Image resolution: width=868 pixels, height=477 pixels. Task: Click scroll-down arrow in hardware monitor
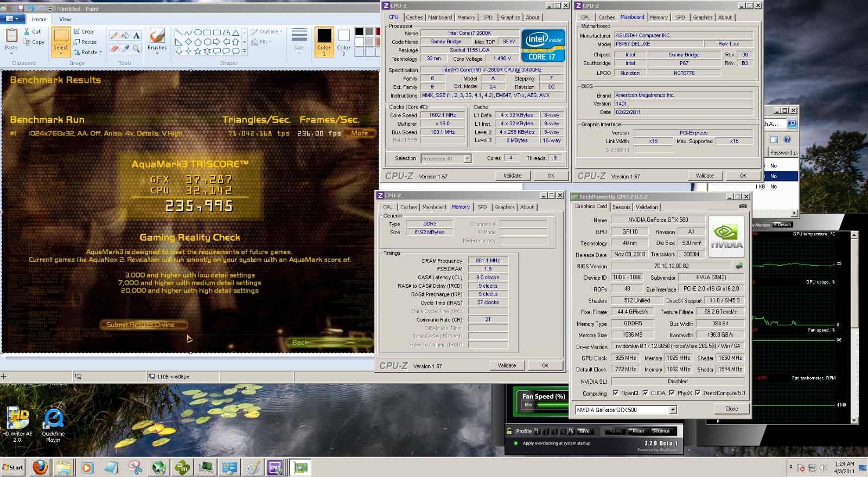pos(854,420)
